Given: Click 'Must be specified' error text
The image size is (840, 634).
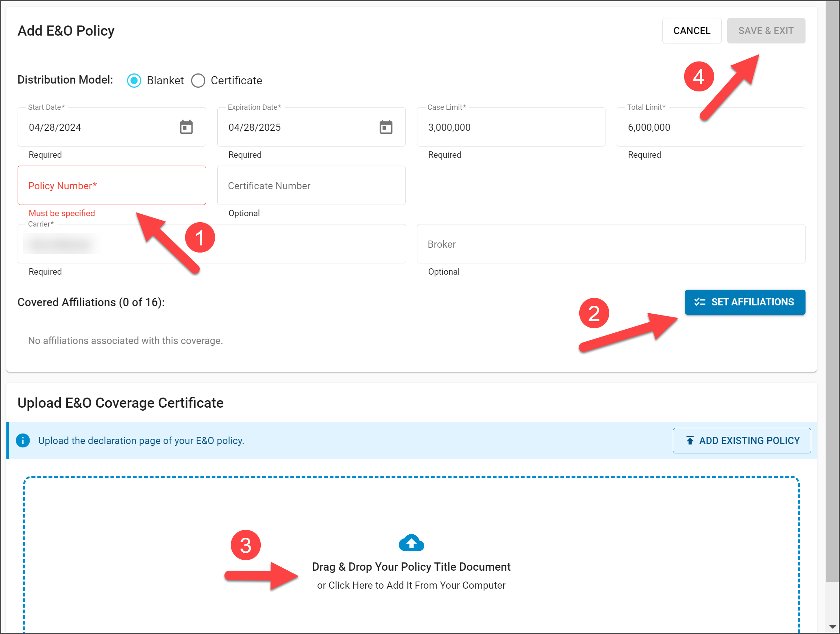Looking at the screenshot, I should click(62, 213).
